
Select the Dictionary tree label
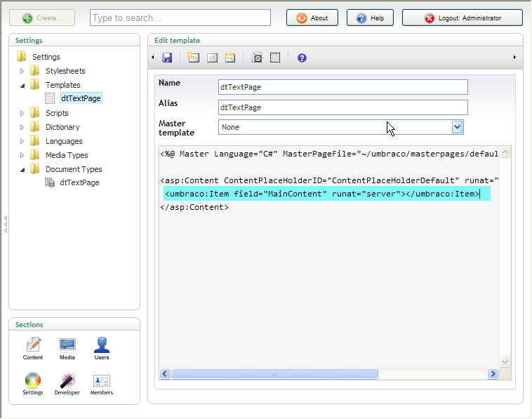[x=62, y=127]
